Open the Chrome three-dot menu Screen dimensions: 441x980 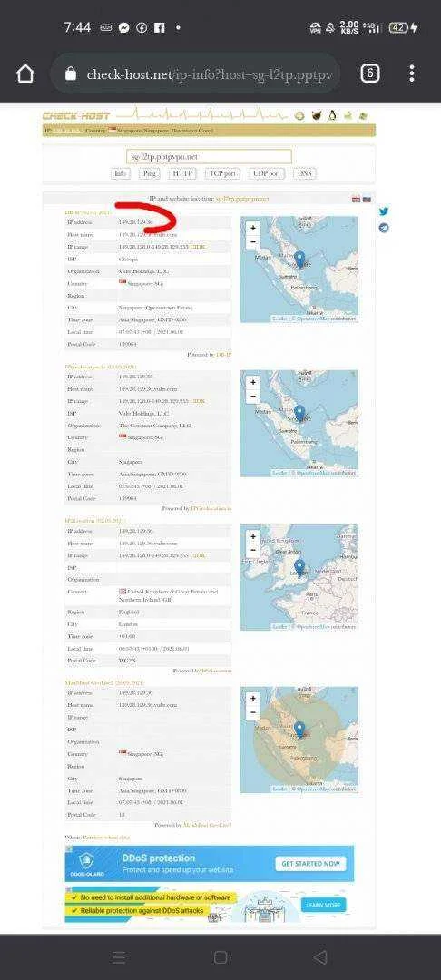412,73
